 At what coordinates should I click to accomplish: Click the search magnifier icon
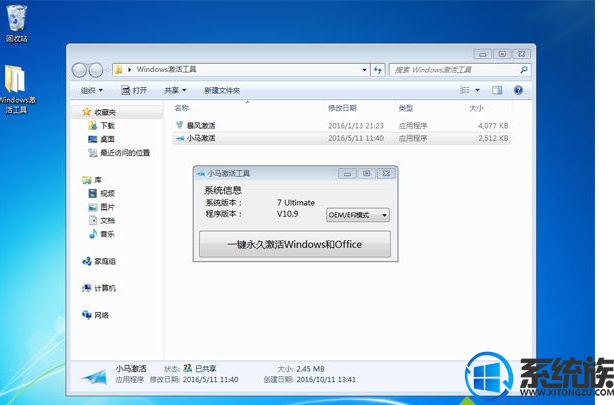point(524,70)
